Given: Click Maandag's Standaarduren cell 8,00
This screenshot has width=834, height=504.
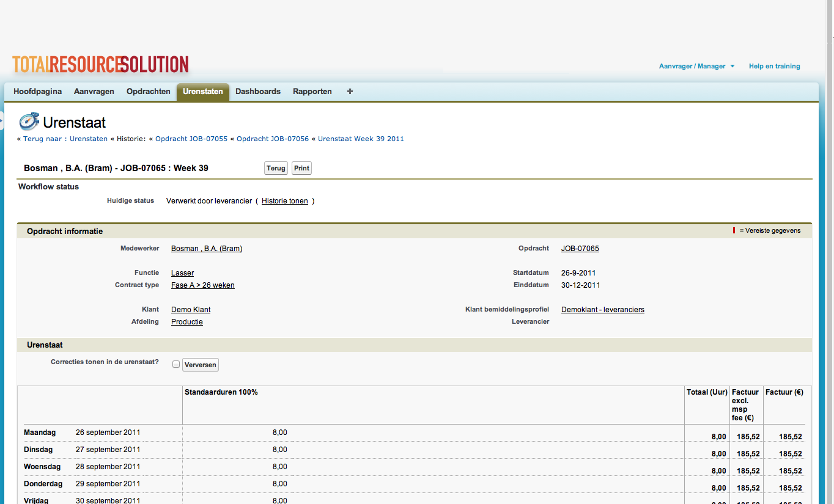Looking at the screenshot, I should [x=279, y=433].
